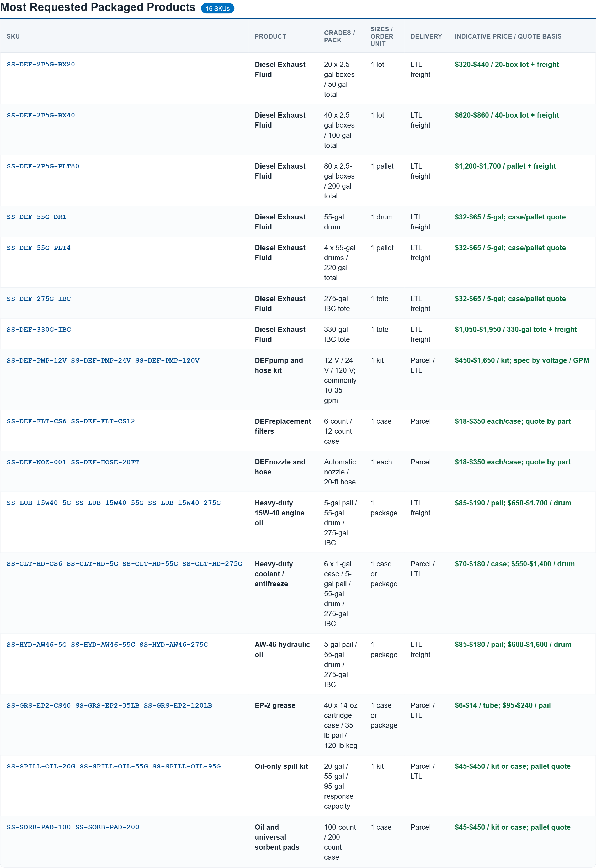
Task: Click the Indicative Price / Quote Basis header
Action: tap(508, 36)
